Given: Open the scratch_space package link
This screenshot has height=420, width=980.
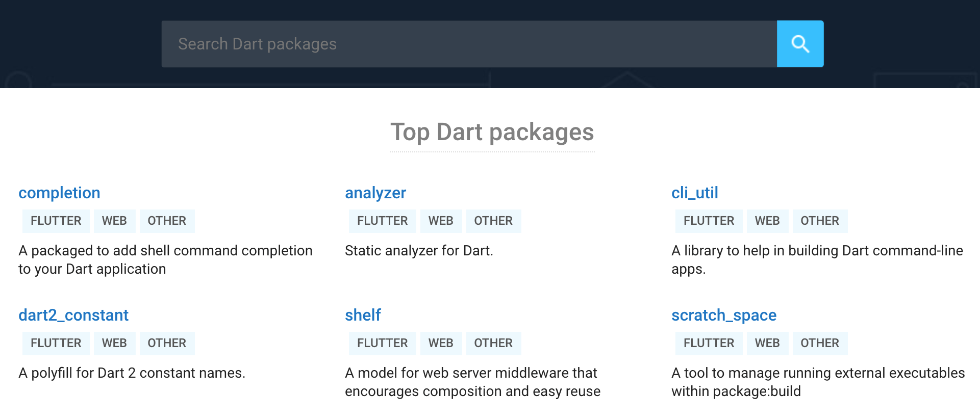Looking at the screenshot, I should (724, 315).
